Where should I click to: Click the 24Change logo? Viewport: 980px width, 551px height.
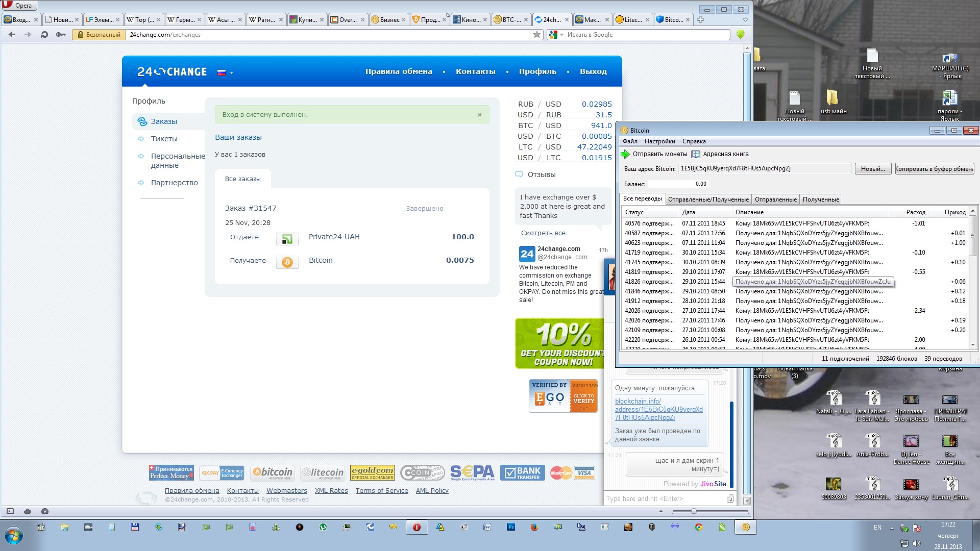[x=172, y=72]
